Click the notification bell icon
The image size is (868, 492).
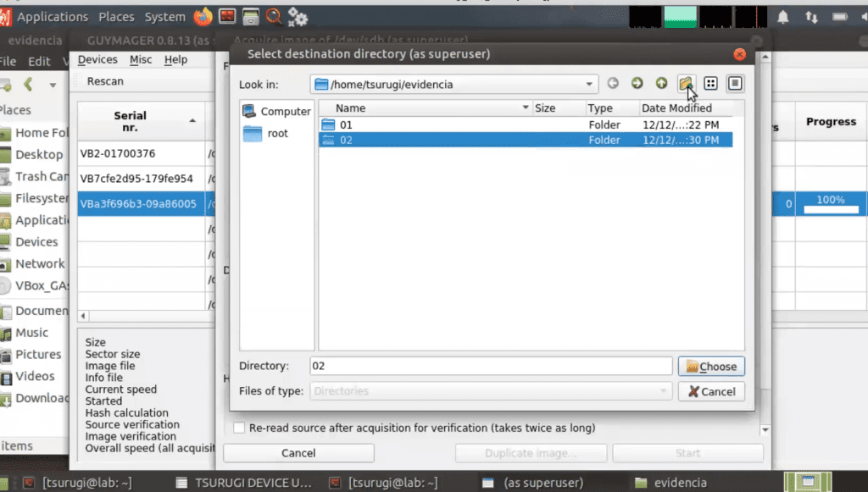pos(782,17)
